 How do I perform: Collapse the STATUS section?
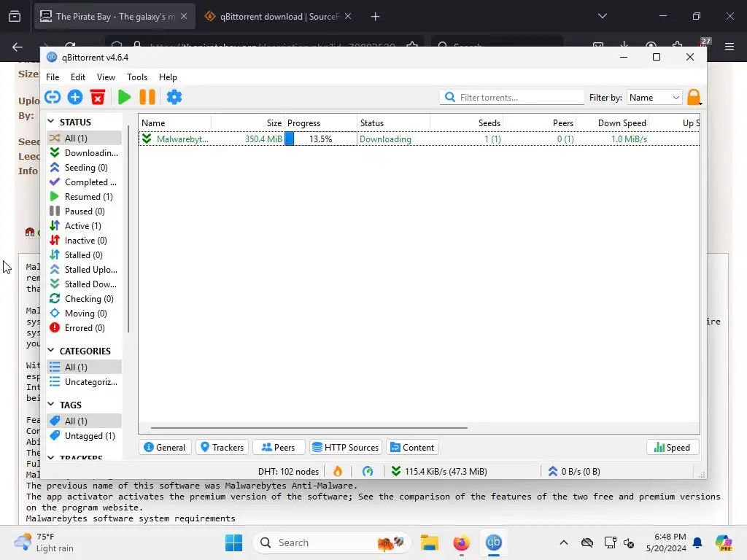pos(51,122)
